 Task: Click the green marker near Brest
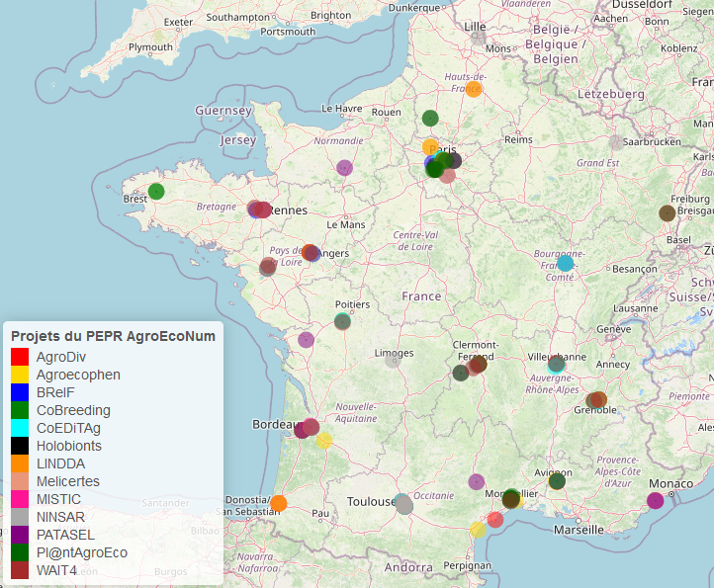pyautogui.click(x=156, y=192)
